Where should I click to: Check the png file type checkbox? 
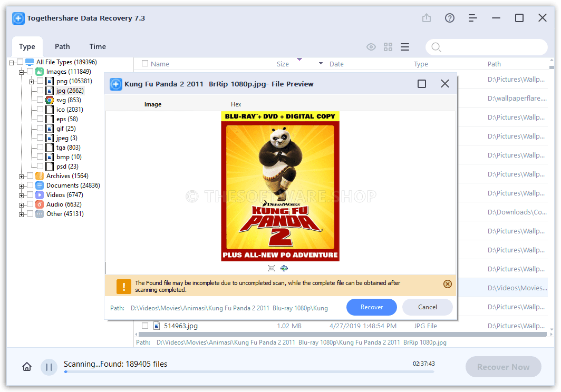[40, 81]
